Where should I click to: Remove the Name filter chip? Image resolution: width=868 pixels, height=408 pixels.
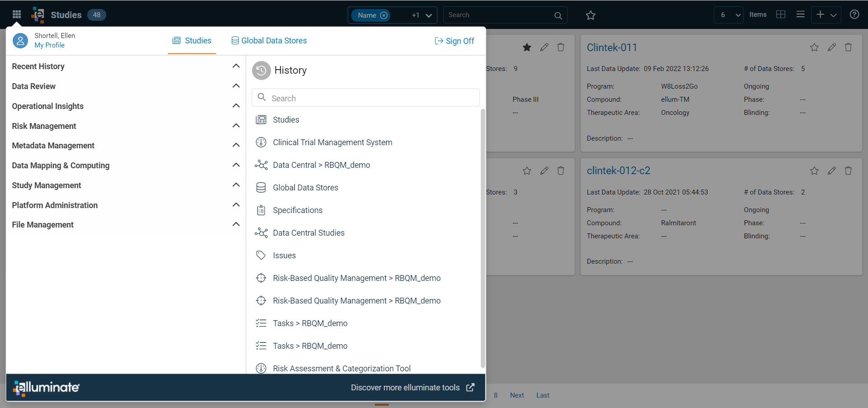384,15
